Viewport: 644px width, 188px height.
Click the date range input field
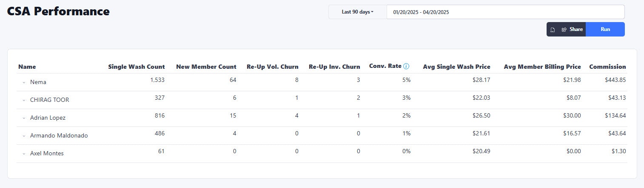(505, 12)
